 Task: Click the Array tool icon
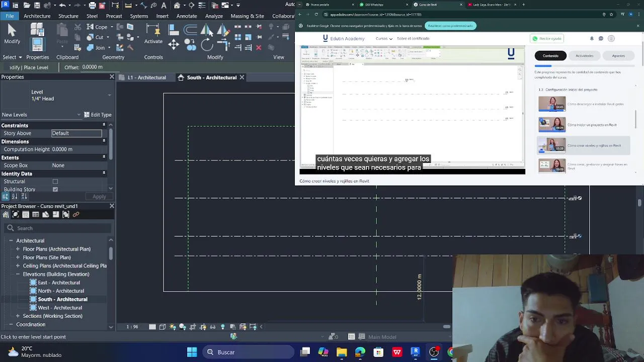[238, 37]
